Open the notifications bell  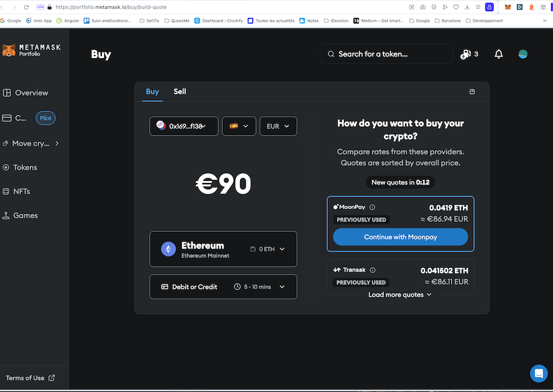[x=499, y=54]
